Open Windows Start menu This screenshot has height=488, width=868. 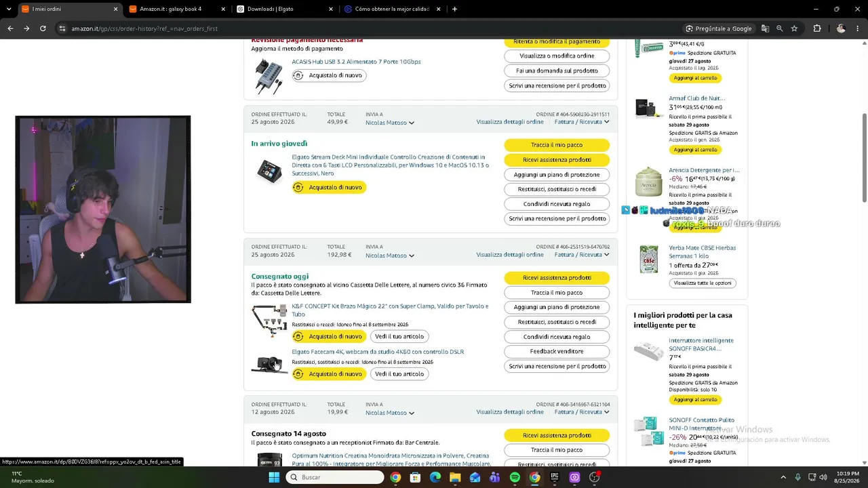coord(274,477)
